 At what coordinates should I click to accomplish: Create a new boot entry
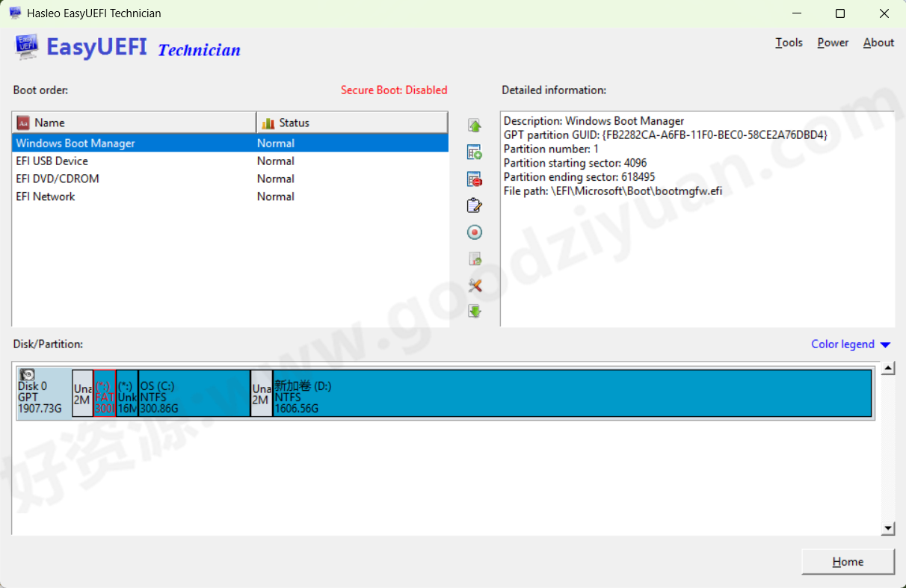click(475, 152)
